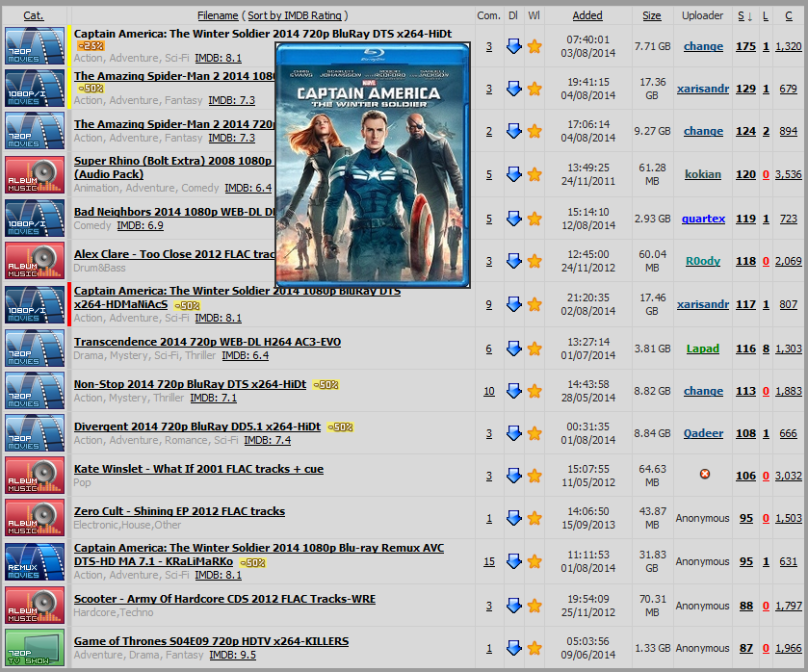Click the added date 09/06/2014
This screenshot has height=672, width=808.
coord(588,655)
